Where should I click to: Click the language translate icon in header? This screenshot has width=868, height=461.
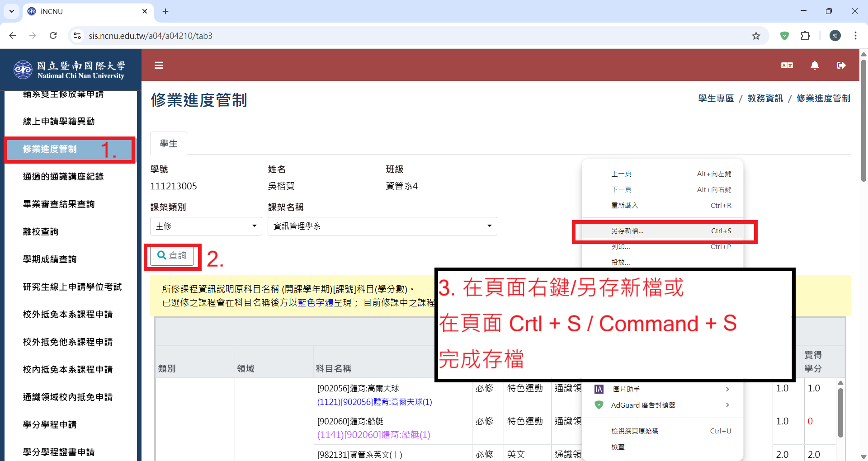point(787,66)
